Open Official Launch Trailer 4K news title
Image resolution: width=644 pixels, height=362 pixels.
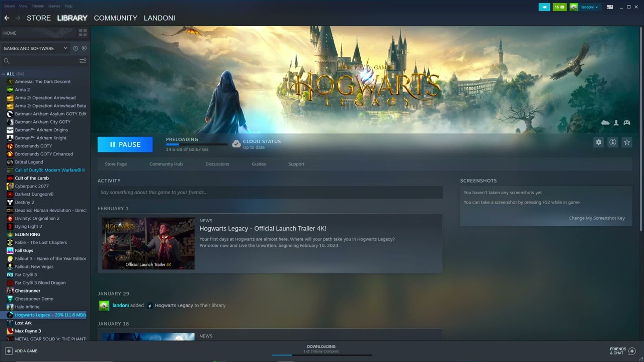click(x=263, y=228)
